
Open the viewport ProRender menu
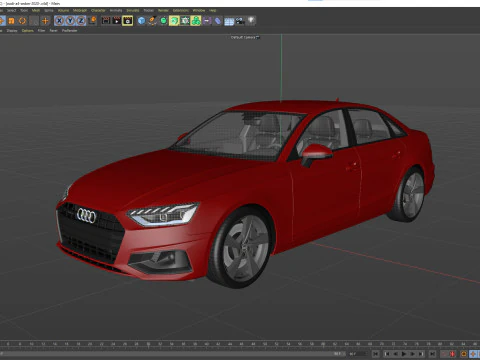pos(70,31)
